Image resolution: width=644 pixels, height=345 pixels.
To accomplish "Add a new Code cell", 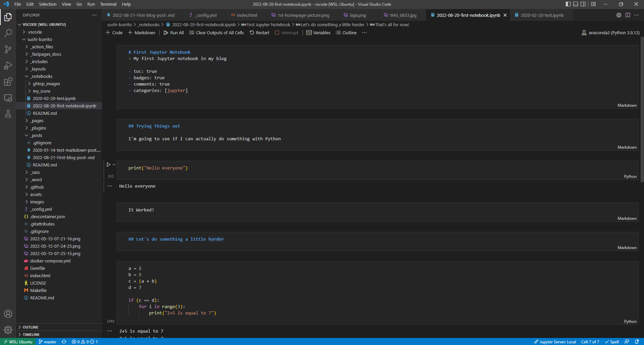I will pos(114,33).
